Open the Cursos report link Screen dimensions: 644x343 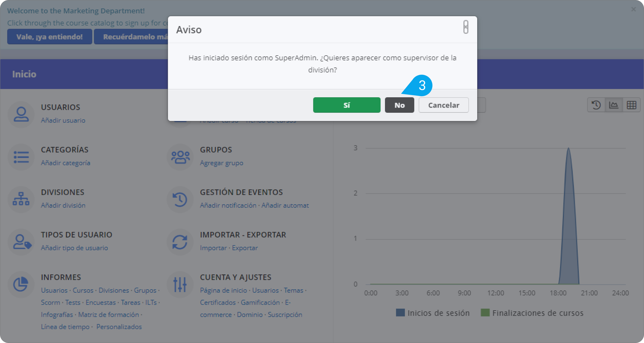point(83,290)
